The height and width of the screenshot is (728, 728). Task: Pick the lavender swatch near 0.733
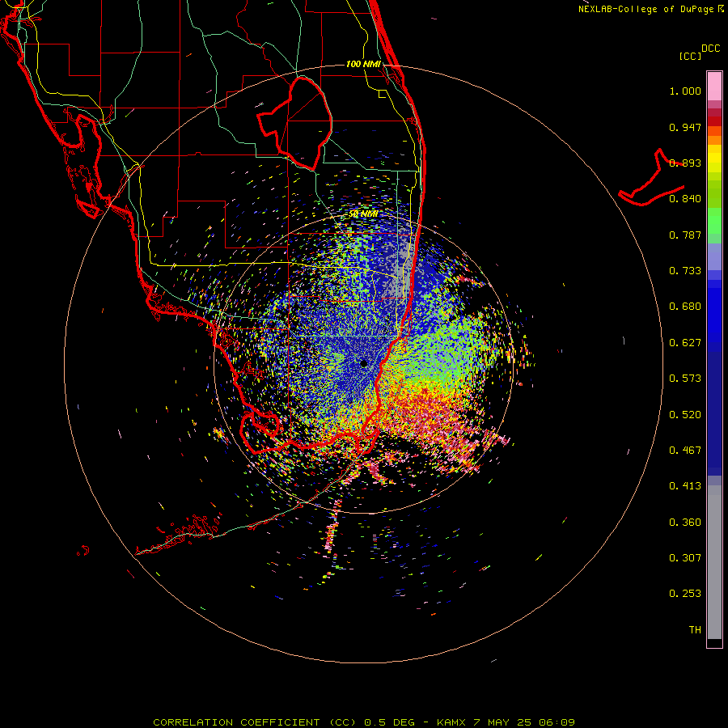[714, 256]
